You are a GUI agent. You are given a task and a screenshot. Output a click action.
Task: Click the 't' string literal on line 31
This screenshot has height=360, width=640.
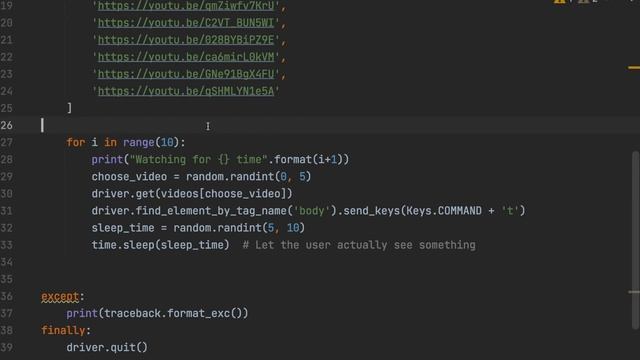coord(510,211)
